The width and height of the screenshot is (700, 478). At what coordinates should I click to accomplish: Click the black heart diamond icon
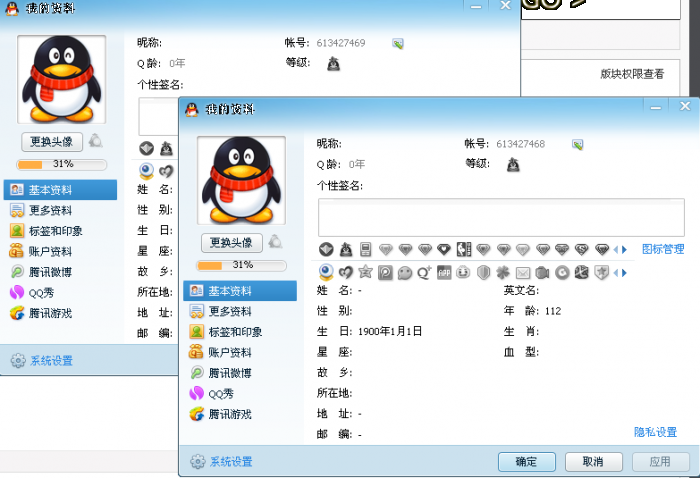coord(444,249)
